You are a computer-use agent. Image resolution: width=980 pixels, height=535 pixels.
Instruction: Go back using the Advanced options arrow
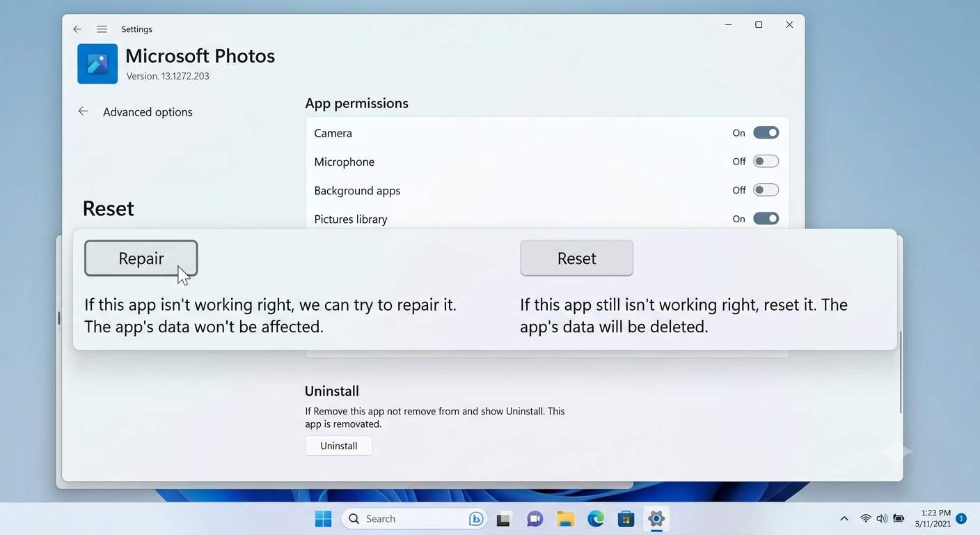[83, 111]
